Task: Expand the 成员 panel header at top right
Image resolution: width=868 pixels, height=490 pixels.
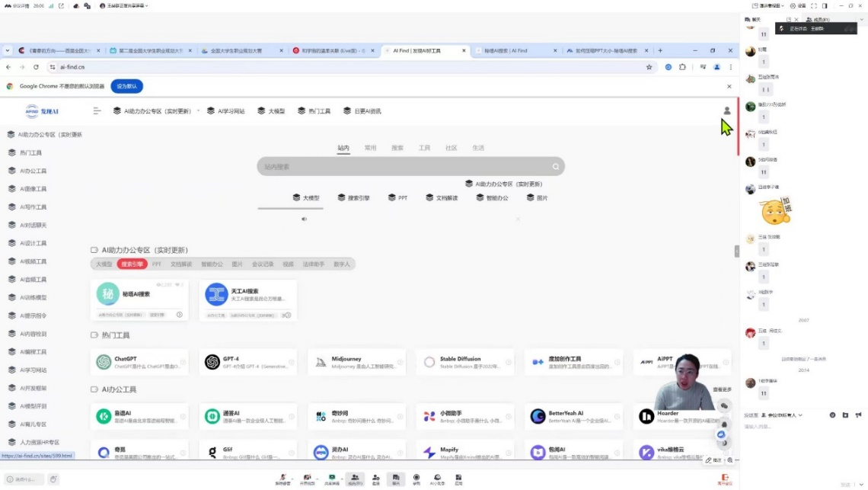Action: [x=822, y=20]
